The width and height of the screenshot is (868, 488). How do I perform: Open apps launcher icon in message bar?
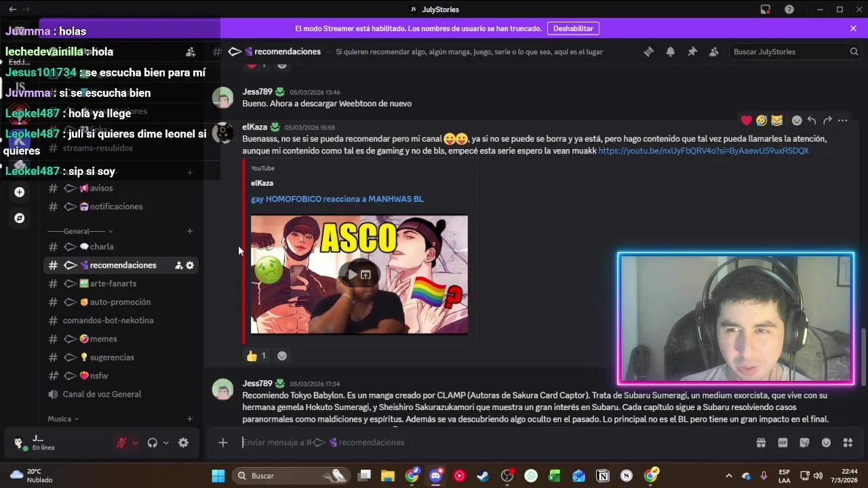tap(848, 443)
